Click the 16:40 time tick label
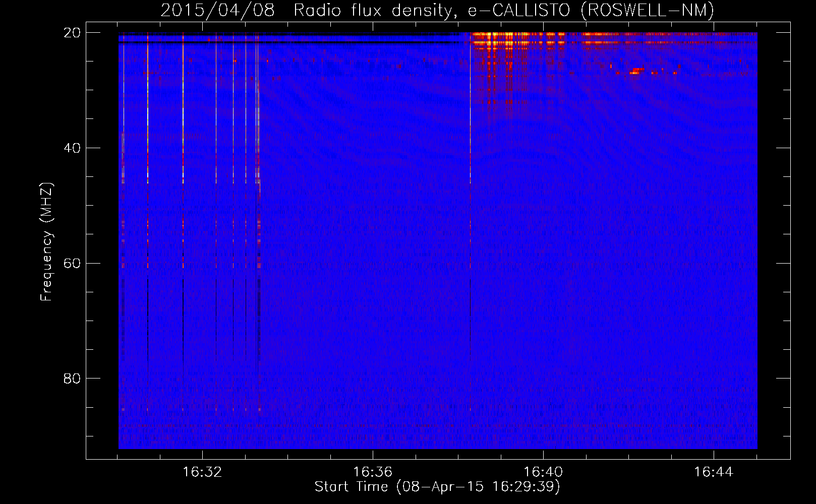The image size is (816, 504). [543, 472]
